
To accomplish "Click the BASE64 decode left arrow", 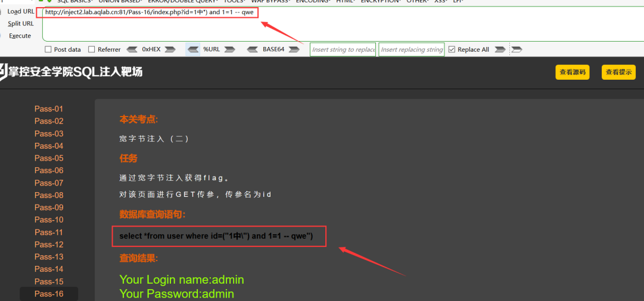I will 253,49.
